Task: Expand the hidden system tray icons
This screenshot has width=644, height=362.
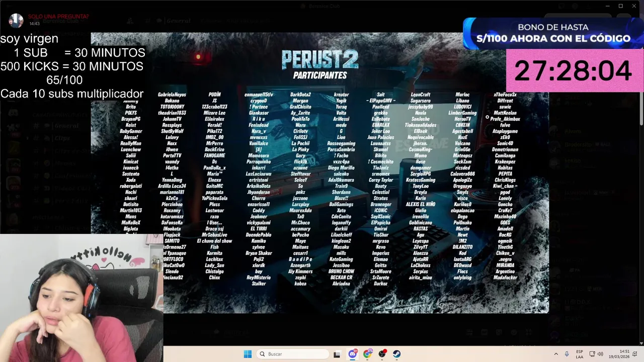Action: tap(556, 354)
